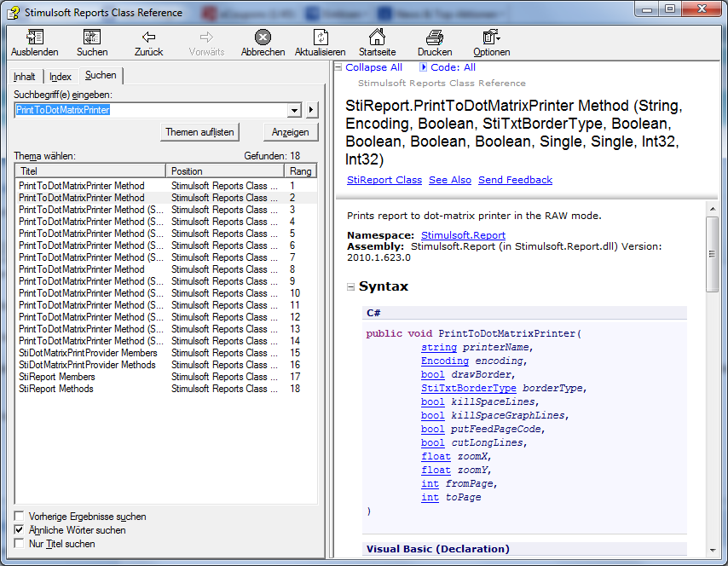
Task: Open Code: All language filter
Action: click(x=448, y=67)
